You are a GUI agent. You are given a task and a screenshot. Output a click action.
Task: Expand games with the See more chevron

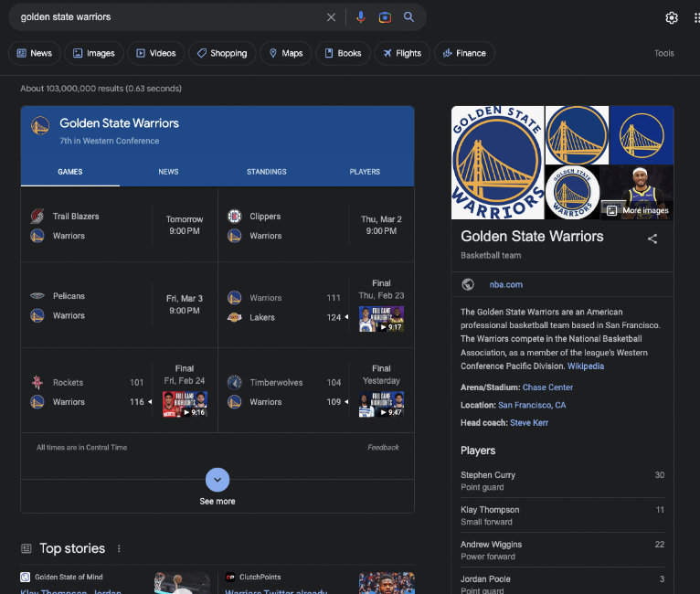tap(217, 480)
